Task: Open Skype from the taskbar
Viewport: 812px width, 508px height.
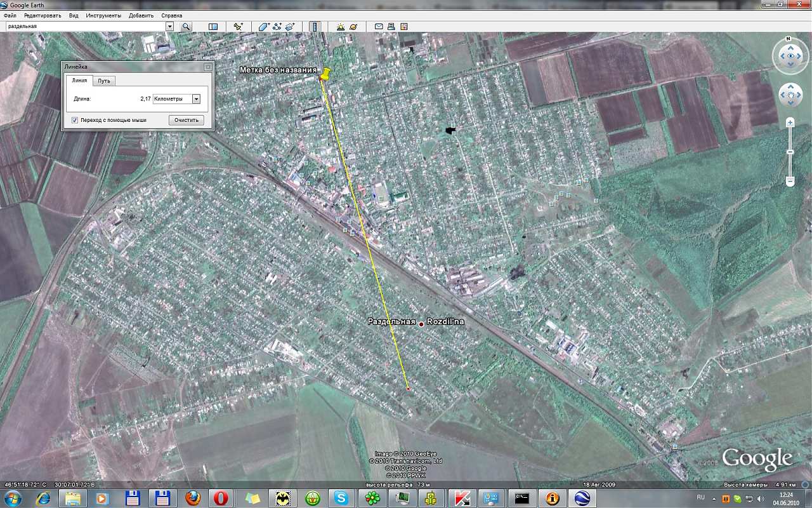Action: coord(341,498)
